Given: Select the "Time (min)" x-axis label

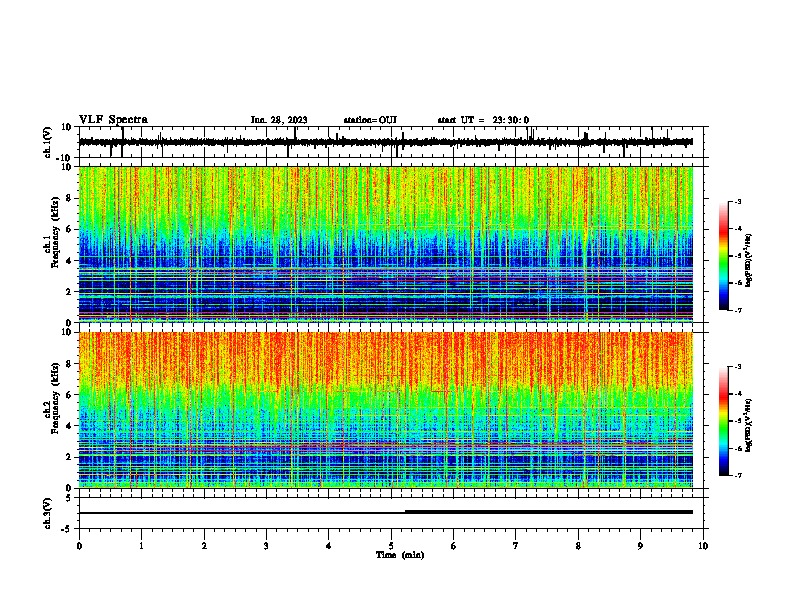Looking at the screenshot, I should [400, 555].
